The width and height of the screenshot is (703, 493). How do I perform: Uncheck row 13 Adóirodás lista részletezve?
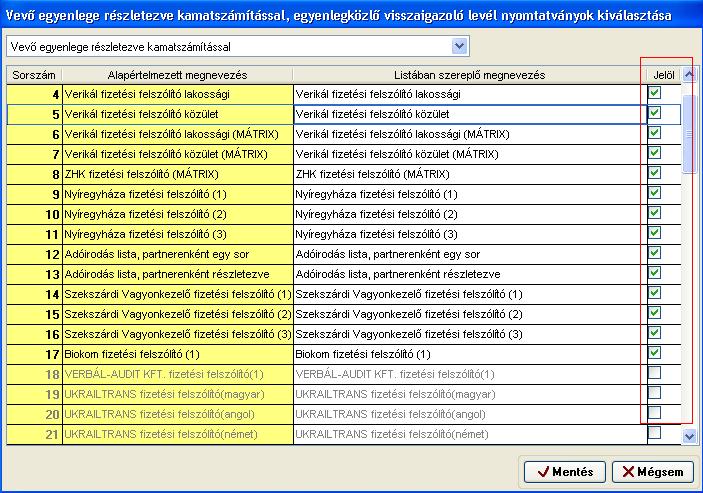pos(655,273)
